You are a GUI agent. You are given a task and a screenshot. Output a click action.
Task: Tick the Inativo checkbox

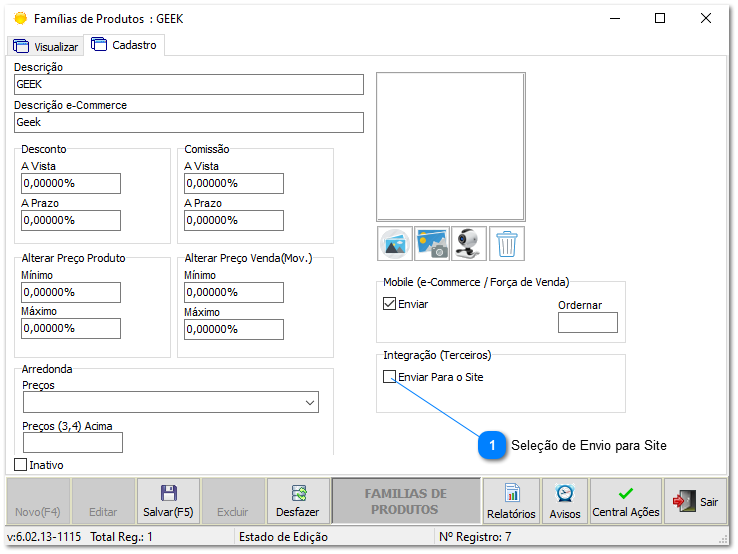point(21,465)
